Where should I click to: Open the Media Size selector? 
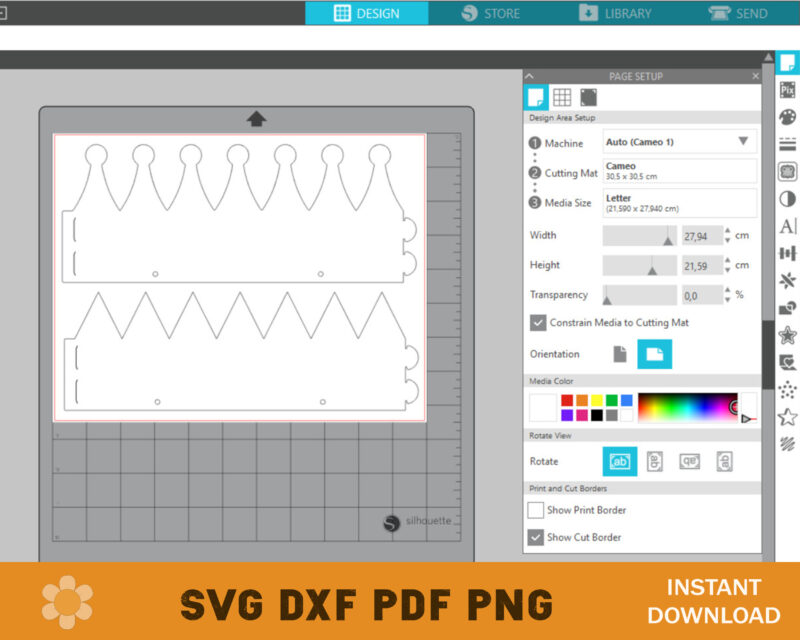pyautogui.click(x=679, y=203)
